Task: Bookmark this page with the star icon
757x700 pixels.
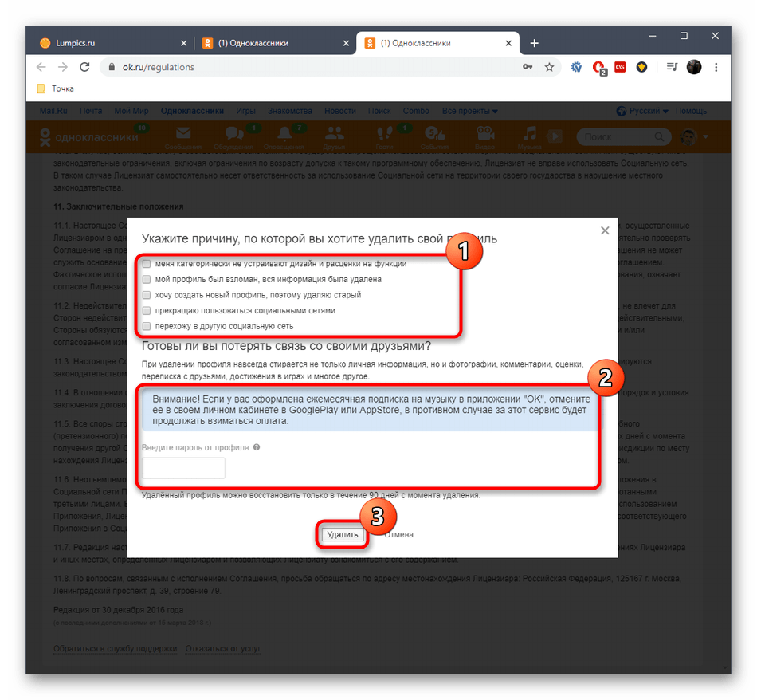Action: pos(549,68)
